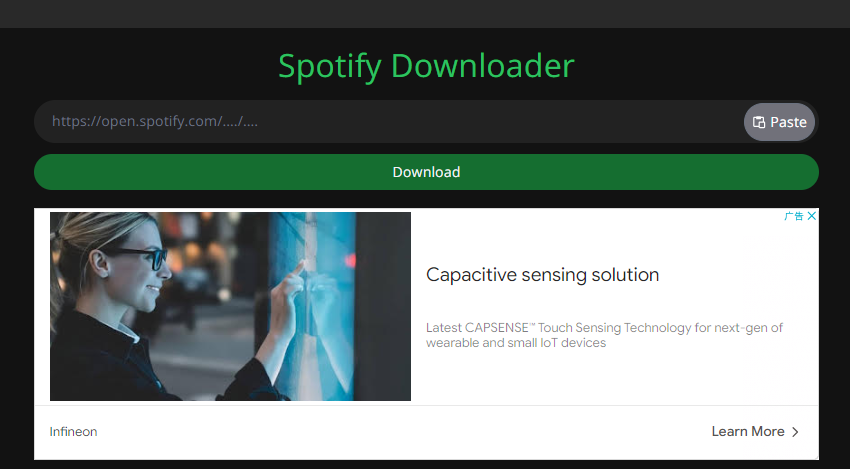Click the dark gray top header bar
Screen dimensions: 850x469
[x=425, y=14]
